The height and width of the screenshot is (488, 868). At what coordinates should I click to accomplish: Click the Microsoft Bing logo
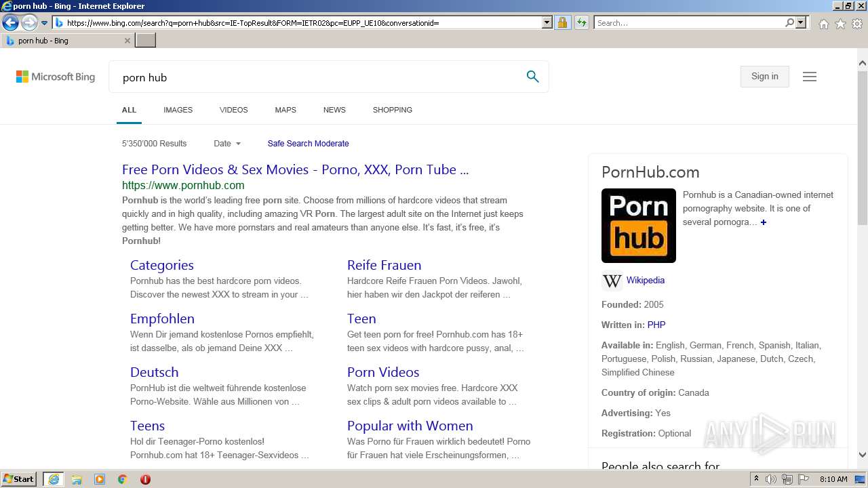tap(56, 77)
